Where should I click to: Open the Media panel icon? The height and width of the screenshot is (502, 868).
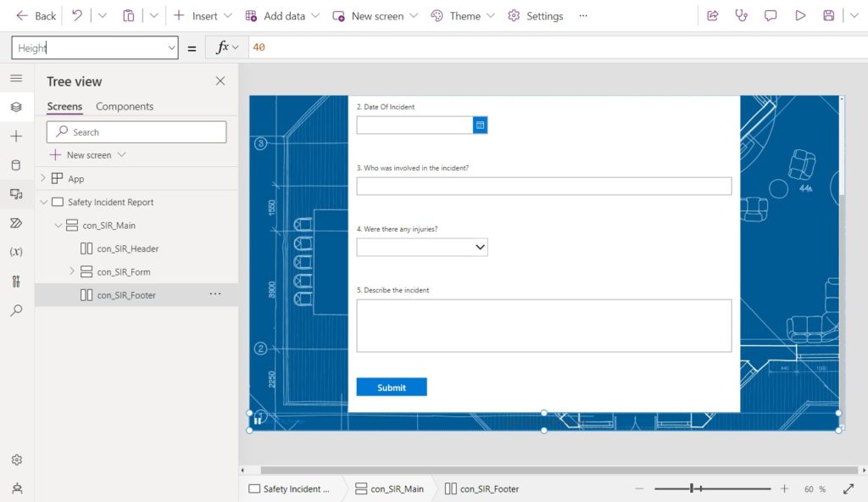pos(17,194)
